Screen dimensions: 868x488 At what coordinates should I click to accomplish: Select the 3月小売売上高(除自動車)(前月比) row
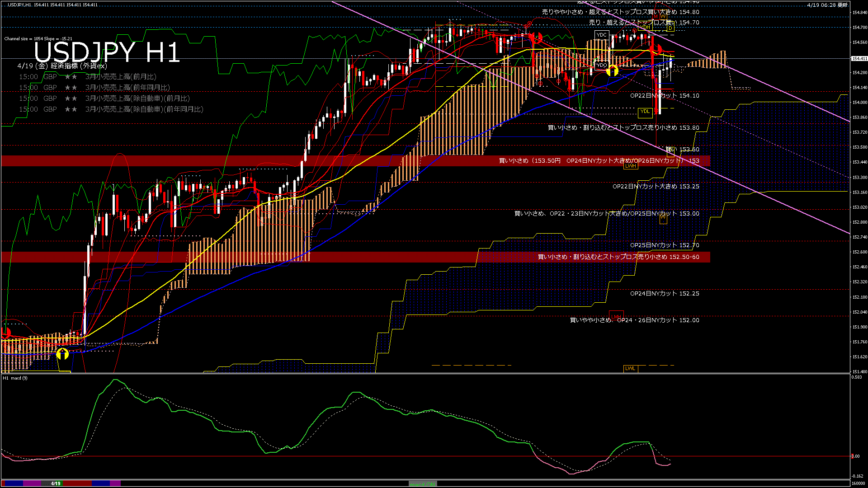[x=104, y=99]
